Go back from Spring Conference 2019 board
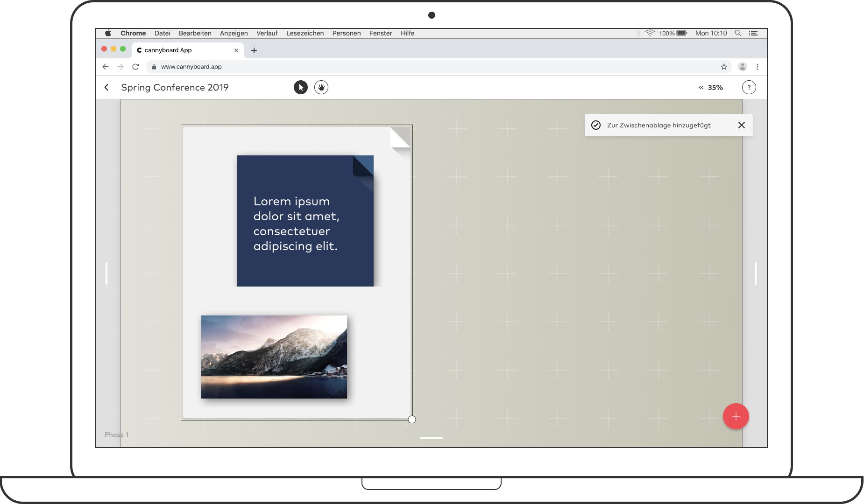This screenshot has width=864, height=504. tap(106, 87)
